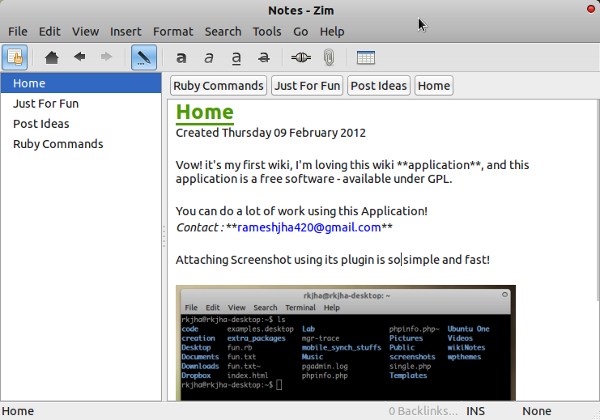Viewport: 600px width, 420px height.
Task: Open the Tools menu
Action: tap(267, 32)
